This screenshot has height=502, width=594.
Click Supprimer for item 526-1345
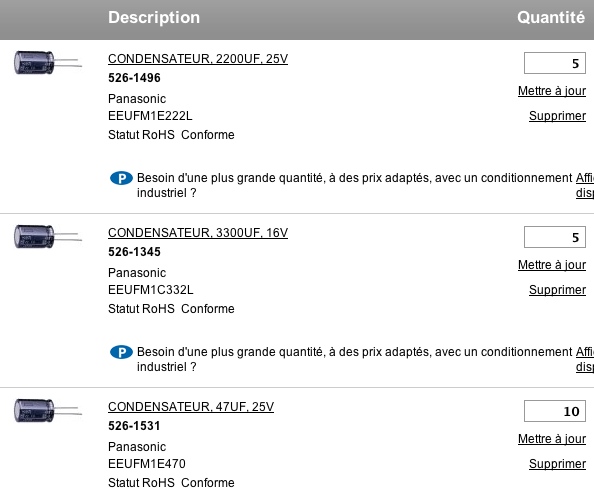pos(557,290)
